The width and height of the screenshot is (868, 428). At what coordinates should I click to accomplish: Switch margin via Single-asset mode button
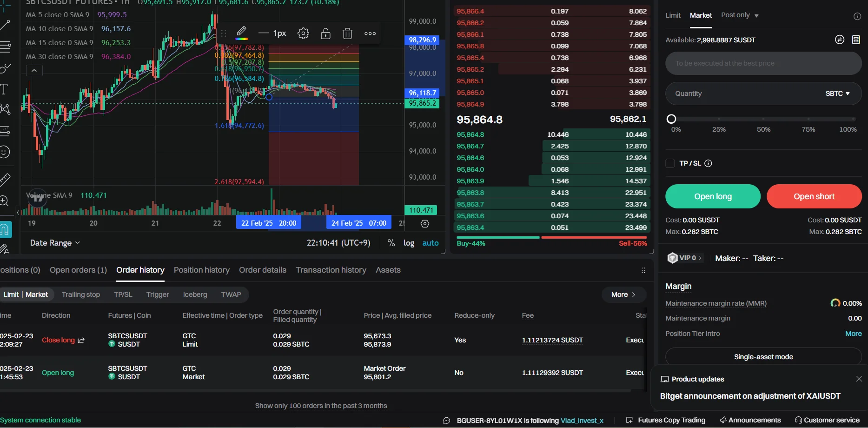click(x=763, y=357)
